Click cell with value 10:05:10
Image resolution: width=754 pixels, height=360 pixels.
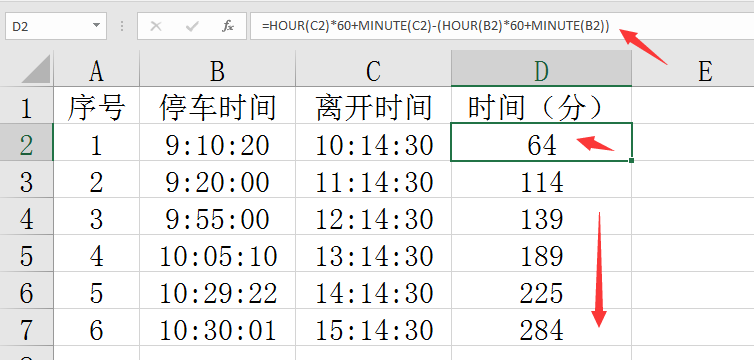217,253
